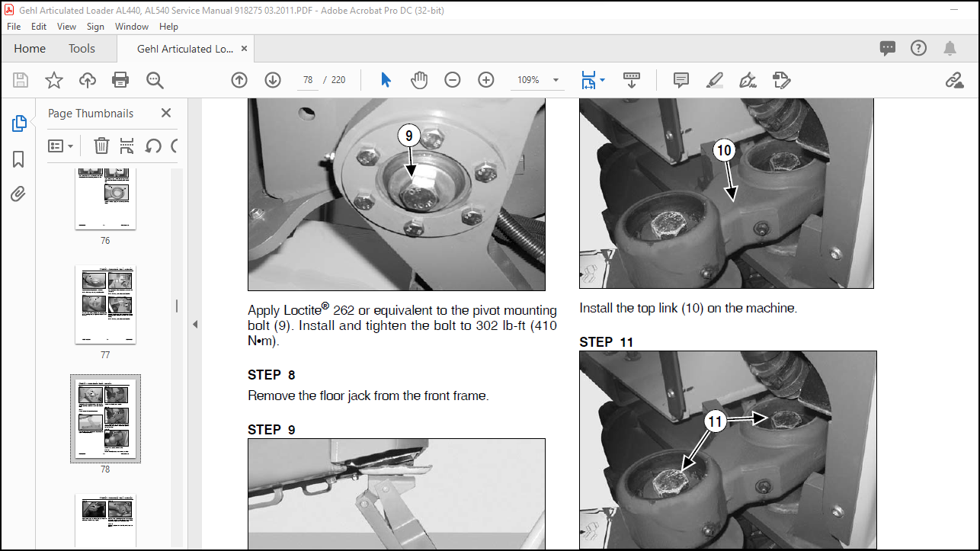The image size is (980, 551).
Task: Click text 'Remove the floor jack from the front frame.'
Action: click(x=368, y=396)
